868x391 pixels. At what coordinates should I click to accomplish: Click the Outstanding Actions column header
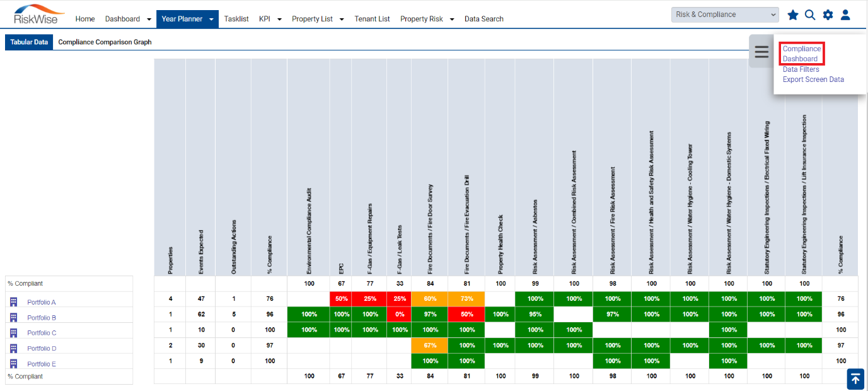tap(233, 167)
